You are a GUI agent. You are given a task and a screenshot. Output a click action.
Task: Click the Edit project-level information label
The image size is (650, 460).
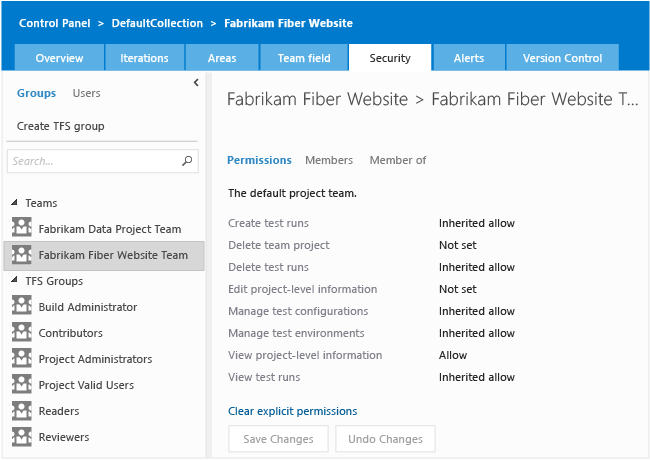[x=303, y=289]
